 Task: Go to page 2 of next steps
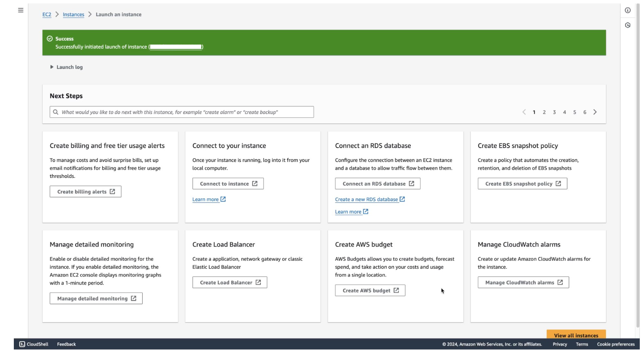544,112
